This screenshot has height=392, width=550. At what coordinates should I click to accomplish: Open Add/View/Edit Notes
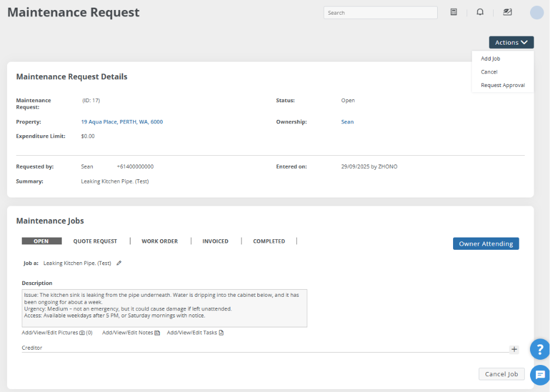pyautogui.click(x=130, y=333)
